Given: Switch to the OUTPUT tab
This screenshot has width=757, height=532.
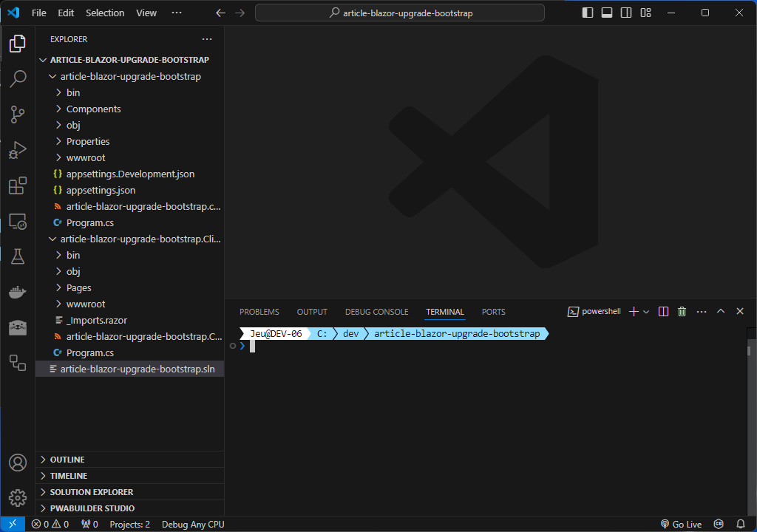Looking at the screenshot, I should pyautogui.click(x=312, y=312).
